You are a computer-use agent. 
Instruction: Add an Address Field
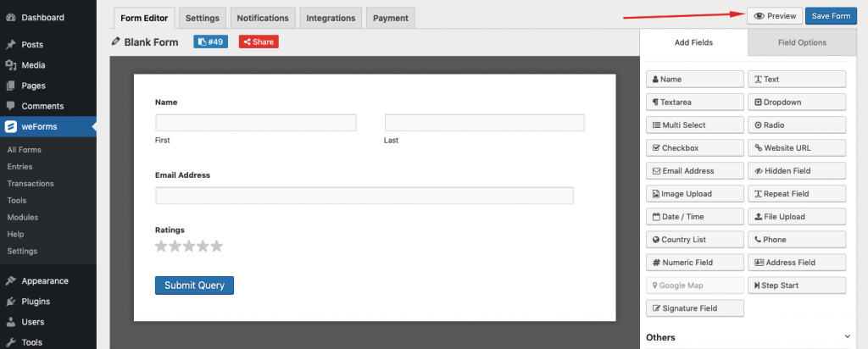(797, 263)
